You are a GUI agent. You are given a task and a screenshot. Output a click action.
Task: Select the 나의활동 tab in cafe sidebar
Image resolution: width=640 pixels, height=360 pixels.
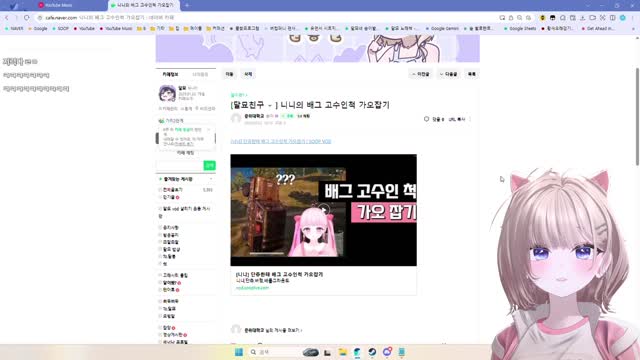tap(200, 74)
